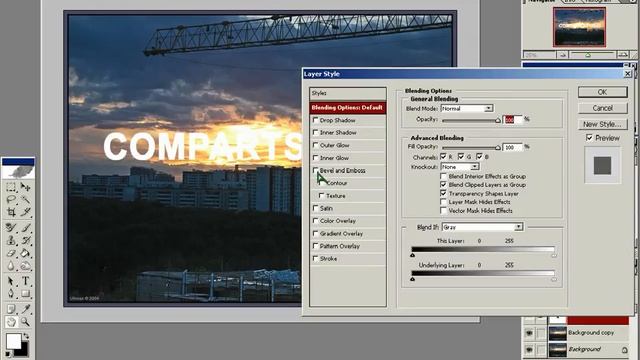Image resolution: width=640 pixels, height=360 pixels.
Task: Select the Paint Bucket tool
Action: 25,253
